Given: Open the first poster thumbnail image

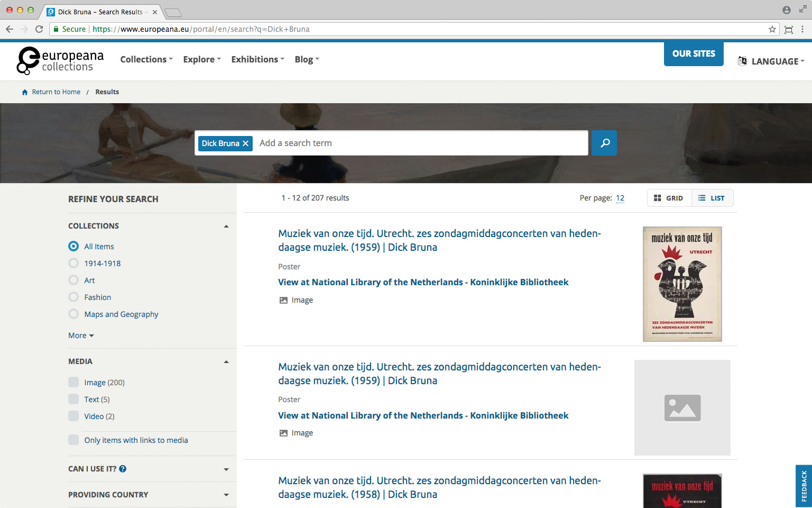Looking at the screenshot, I should 682,284.
